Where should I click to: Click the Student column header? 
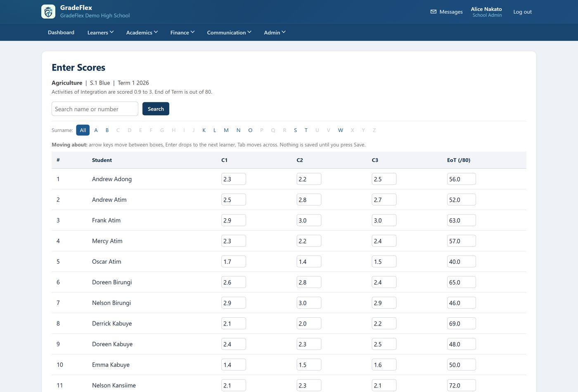102,160
